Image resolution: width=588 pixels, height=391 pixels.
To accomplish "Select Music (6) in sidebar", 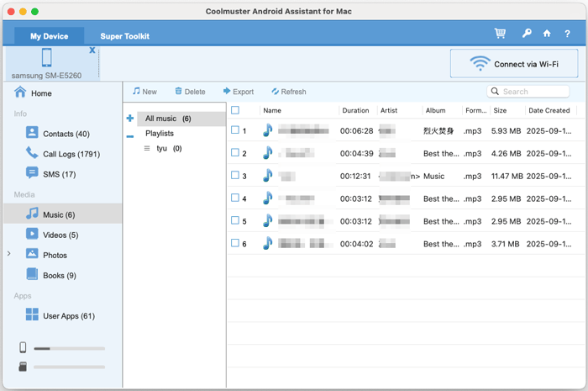I will point(63,214).
